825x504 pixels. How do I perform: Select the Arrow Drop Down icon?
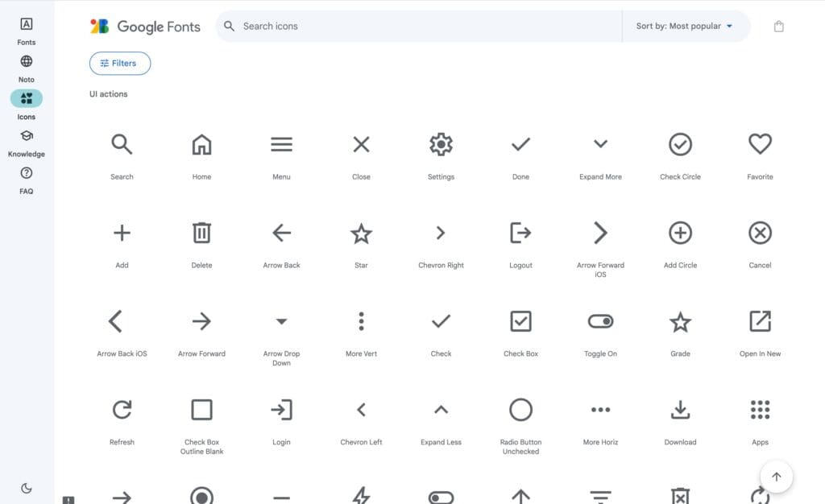coord(280,320)
